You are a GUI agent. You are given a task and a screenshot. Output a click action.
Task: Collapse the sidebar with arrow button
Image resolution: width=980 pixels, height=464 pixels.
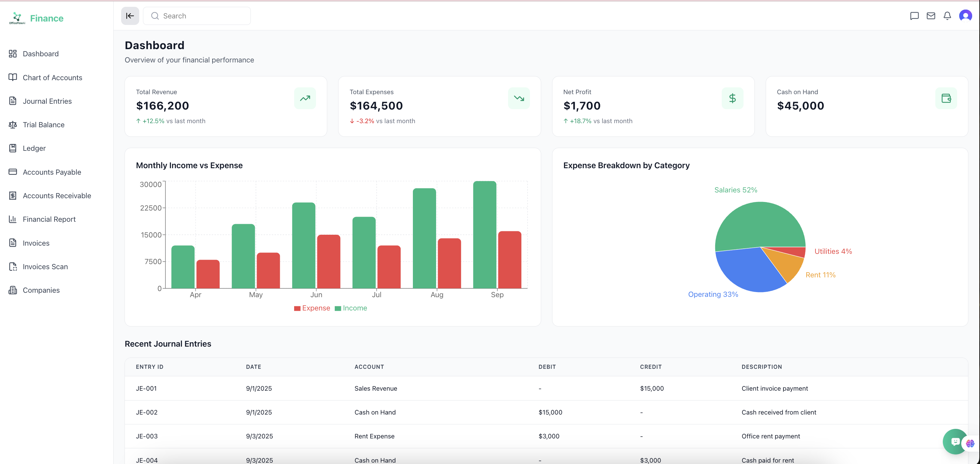(x=130, y=16)
